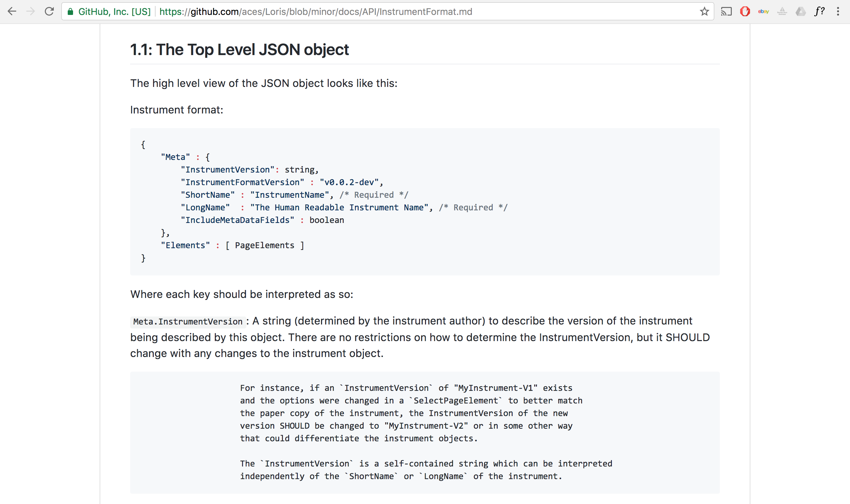Image resolution: width=850 pixels, height=504 pixels.
Task: Click the browser forward arrow
Action: [x=31, y=12]
